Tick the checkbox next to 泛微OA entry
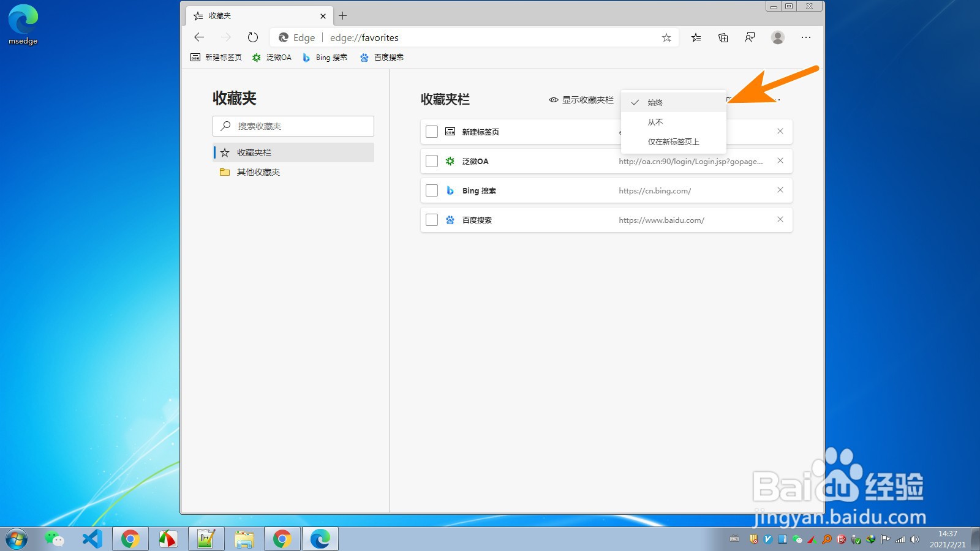Viewport: 980px width, 551px height. pos(432,161)
